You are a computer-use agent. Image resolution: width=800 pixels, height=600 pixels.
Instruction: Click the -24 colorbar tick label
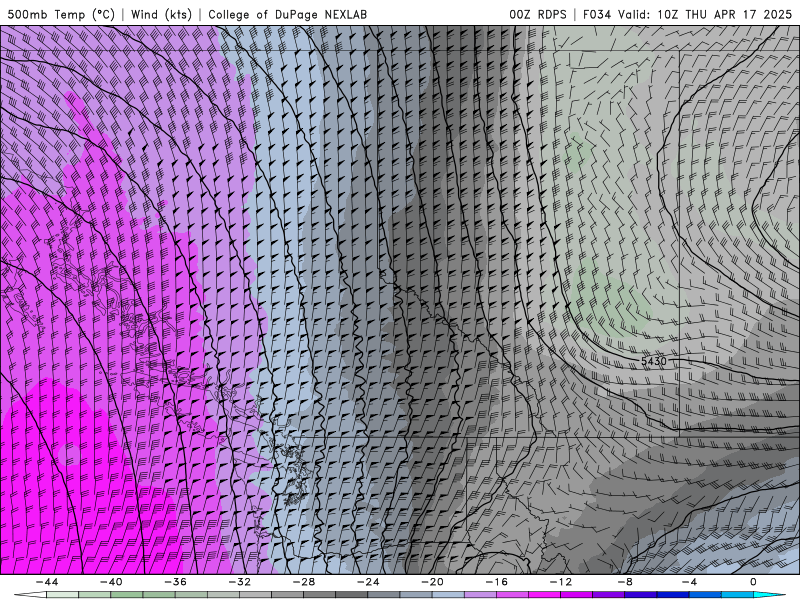(368, 582)
